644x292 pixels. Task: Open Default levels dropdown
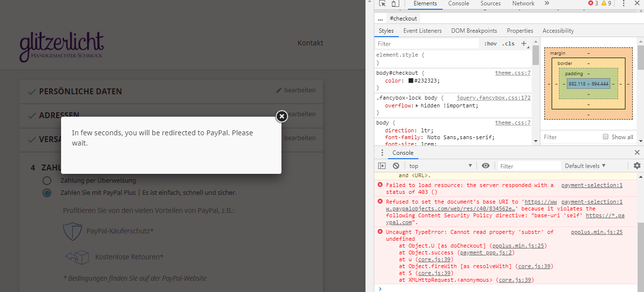point(585,166)
